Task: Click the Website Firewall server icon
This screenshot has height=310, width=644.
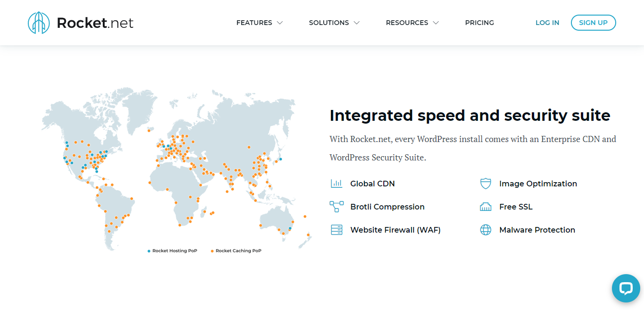Action: (337, 230)
